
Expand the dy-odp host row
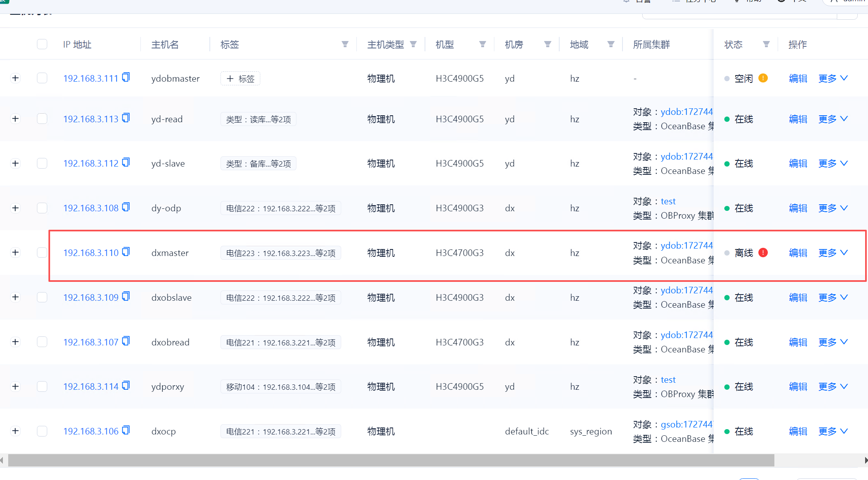(x=16, y=208)
